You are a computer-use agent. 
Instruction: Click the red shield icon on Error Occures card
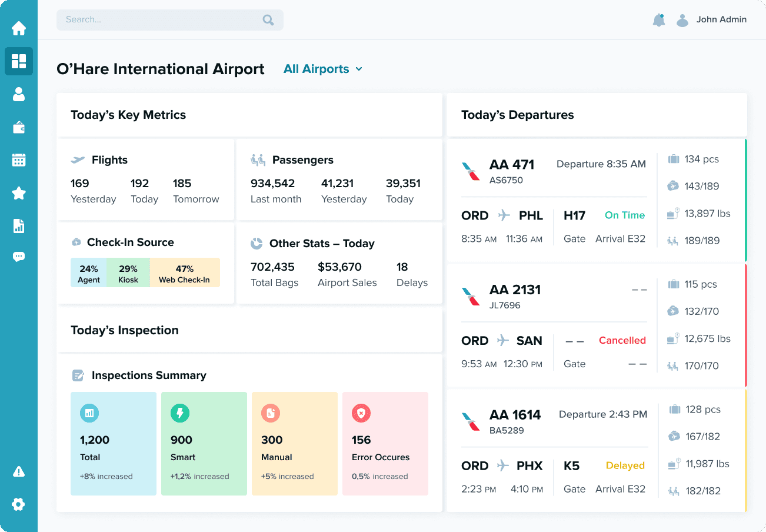361,413
